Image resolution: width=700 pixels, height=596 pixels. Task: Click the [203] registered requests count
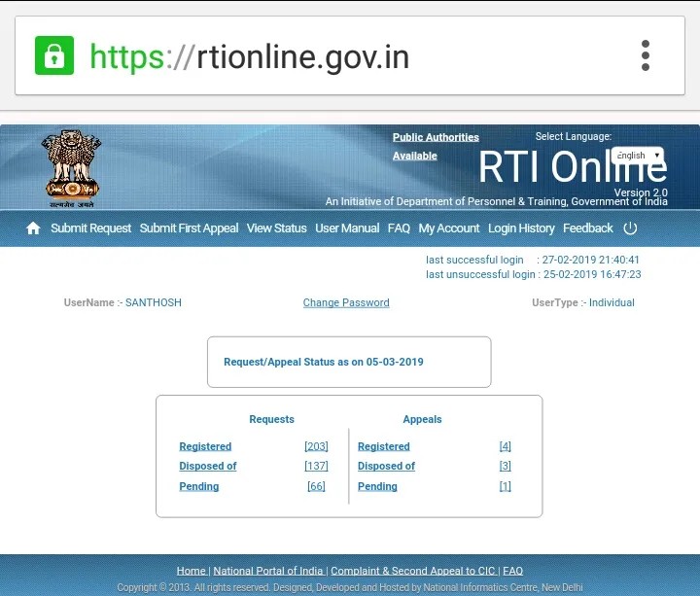(x=316, y=446)
